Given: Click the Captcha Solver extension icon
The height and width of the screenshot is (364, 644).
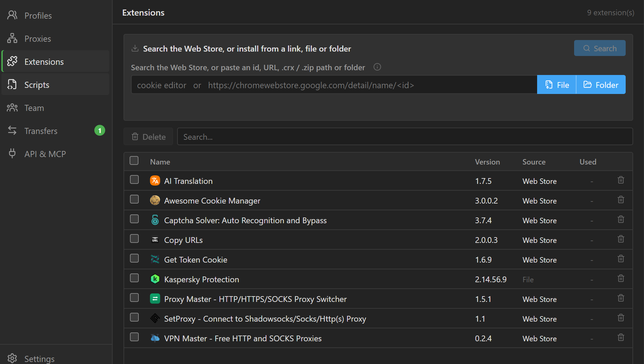Looking at the screenshot, I should pyautogui.click(x=155, y=220).
